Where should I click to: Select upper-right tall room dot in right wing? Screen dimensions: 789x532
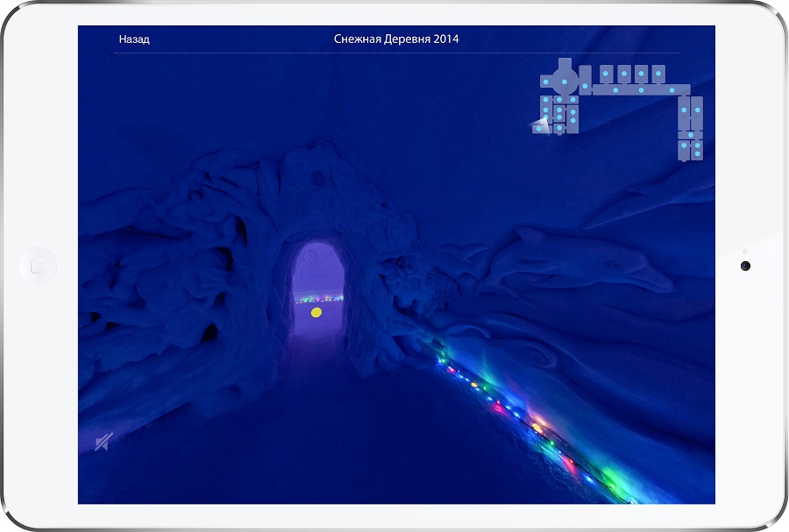click(698, 110)
